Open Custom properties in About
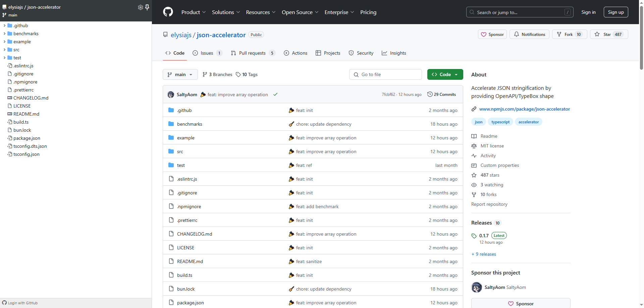This screenshot has height=308, width=644. (x=495, y=165)
